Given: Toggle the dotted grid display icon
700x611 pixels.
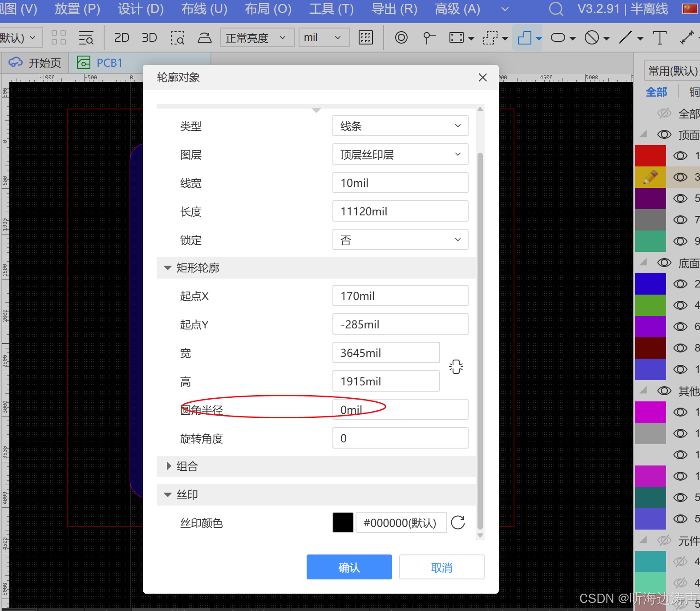Looking at the screenshot, I should coord(366,38).
